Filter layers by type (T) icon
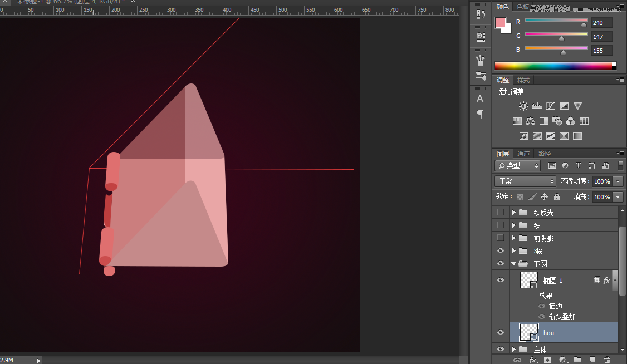 click(x=578, y=165)
